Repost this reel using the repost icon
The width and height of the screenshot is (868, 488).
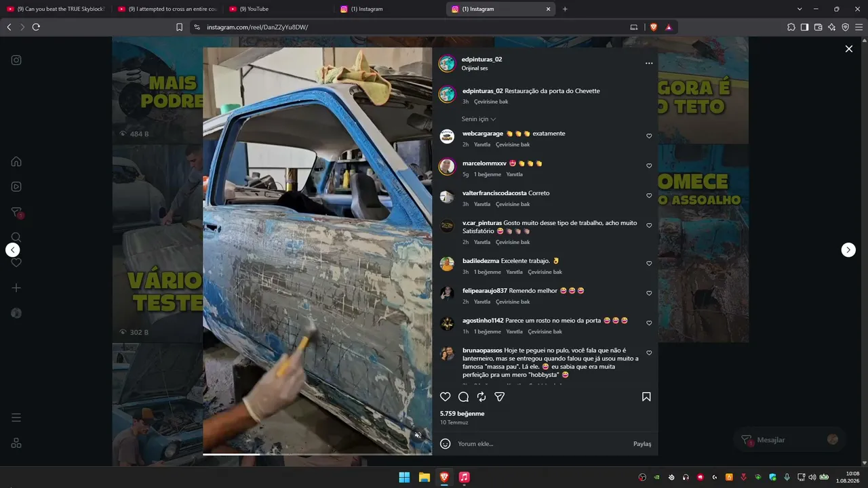pos(481,397)
